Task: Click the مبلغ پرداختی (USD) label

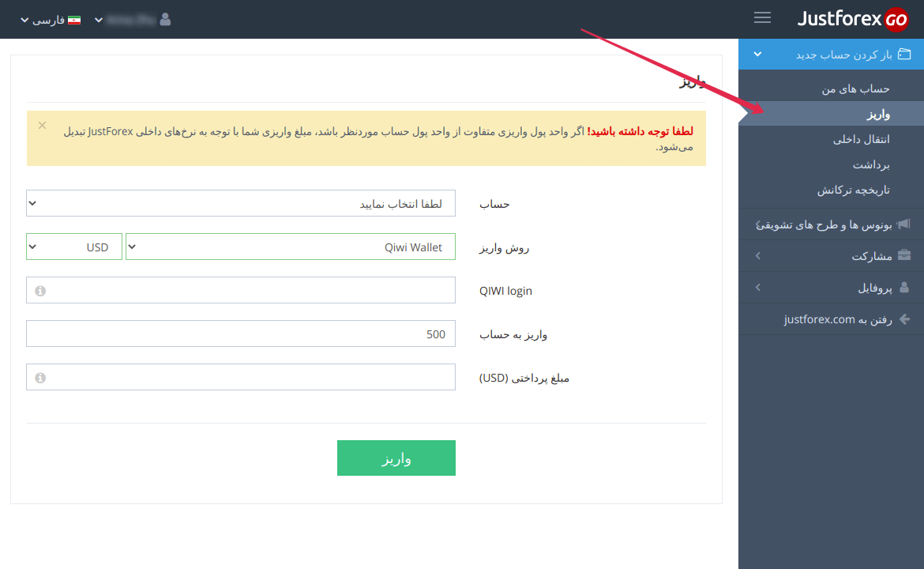Action: (x=524, y=378)
